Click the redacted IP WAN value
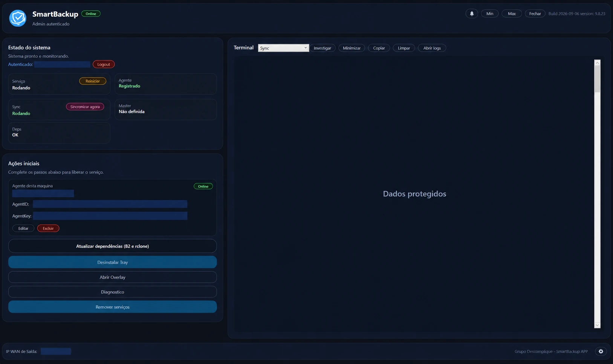This screenshot has width=613, height=364. [56, 351]
